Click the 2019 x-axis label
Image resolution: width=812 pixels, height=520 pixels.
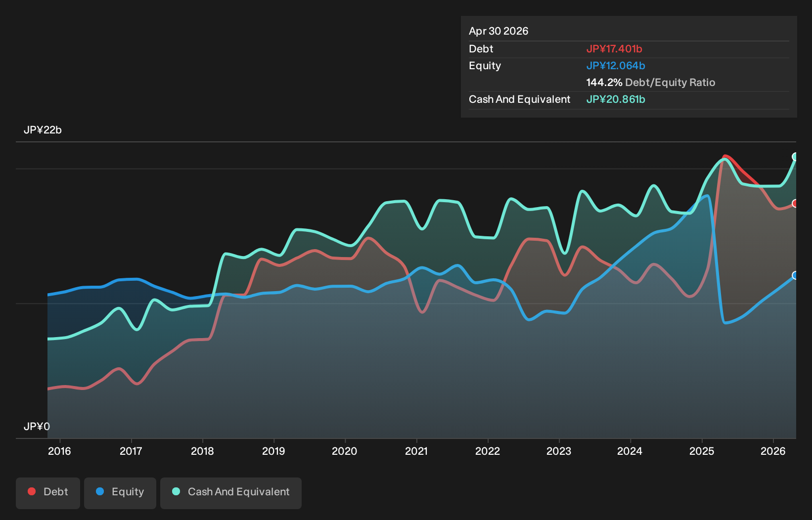pos(273,451)
